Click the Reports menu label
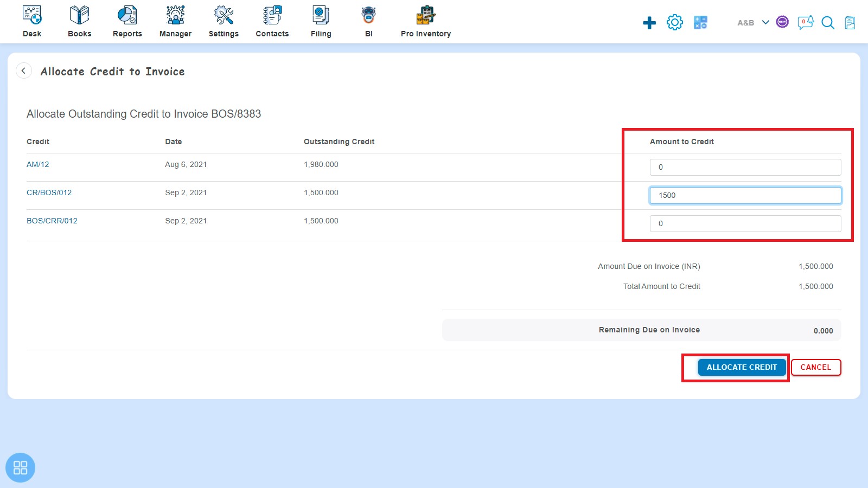868x488 pixels. pos(127,34)
